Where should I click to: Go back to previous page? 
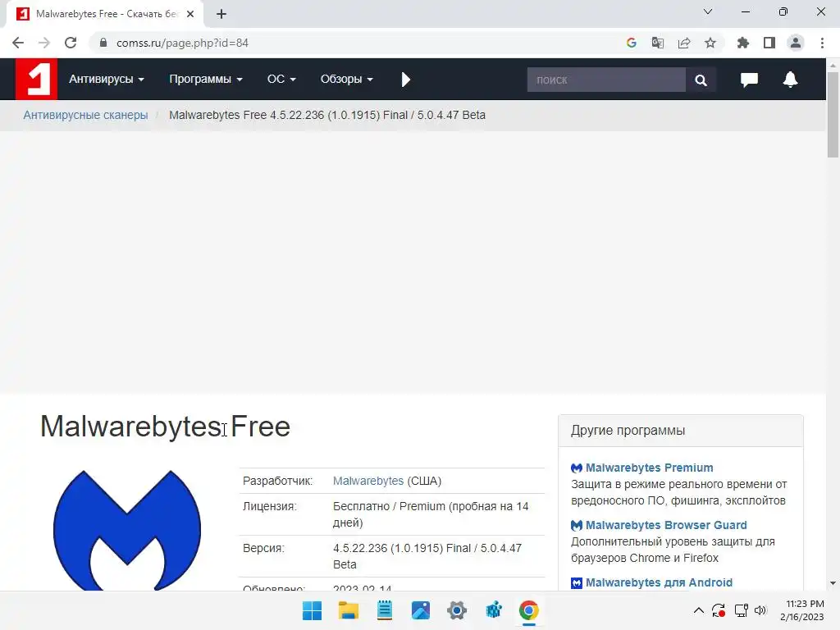pyautogui.click(x=18, y=43)
